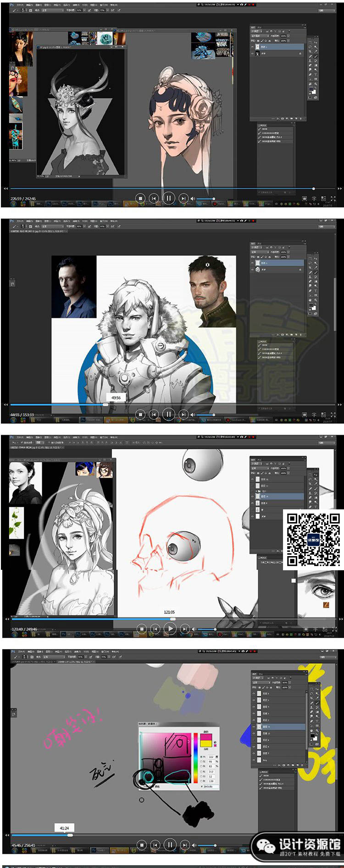Add layer mask icon in 45:46 frame panel
The image size is (344, 868).
coord(284,765)
